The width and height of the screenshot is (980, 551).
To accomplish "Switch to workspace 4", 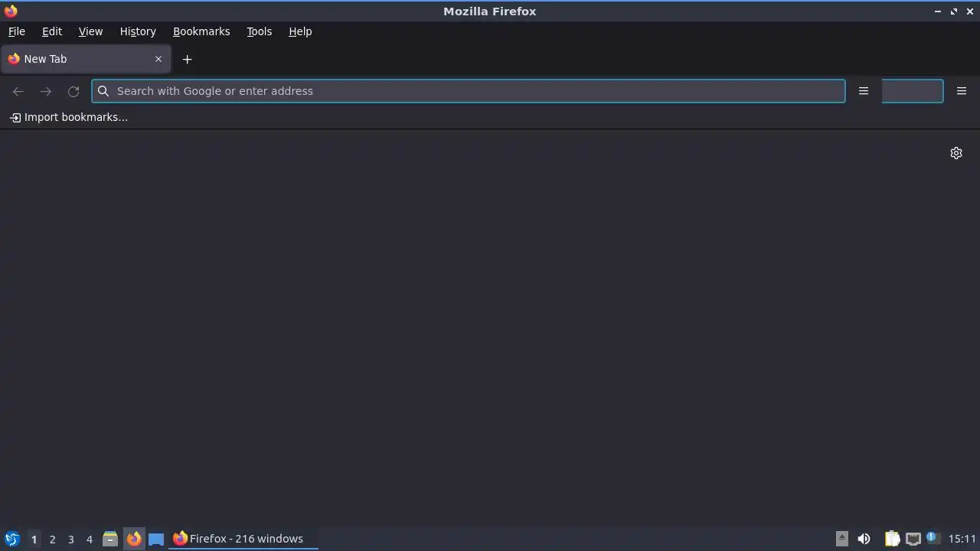I will coord(89,539).
